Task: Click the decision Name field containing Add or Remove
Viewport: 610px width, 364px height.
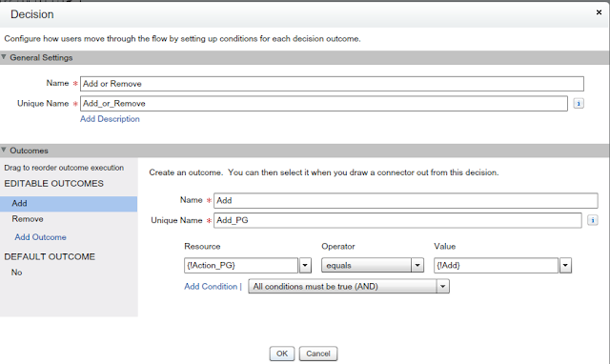Action: pos(332,84)
